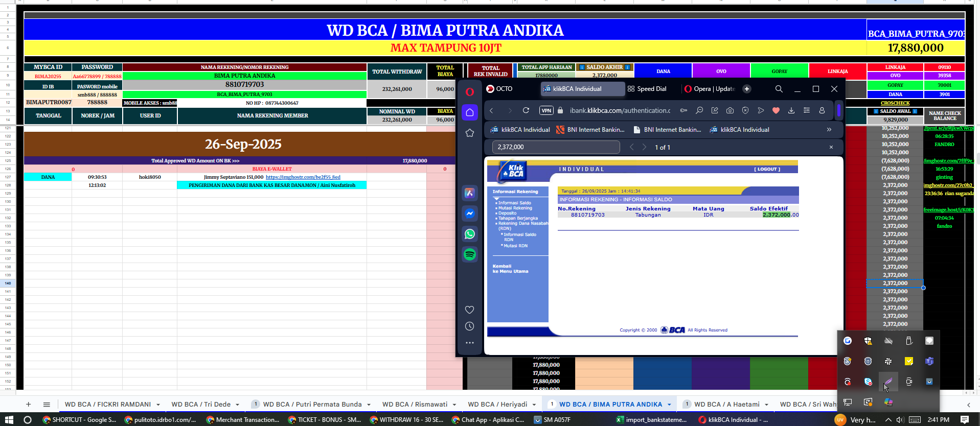Reload the klikBCA page
Image resolution: width=980 pixels, height=426 pixels.
(526, 110)
